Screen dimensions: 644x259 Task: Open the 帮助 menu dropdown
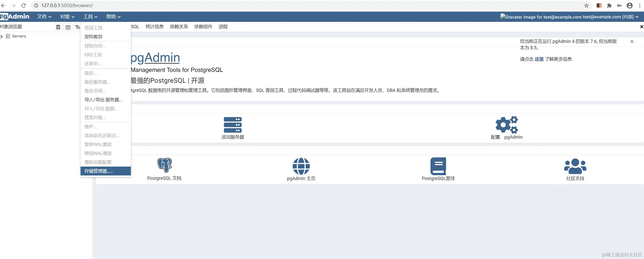[113, 17]
